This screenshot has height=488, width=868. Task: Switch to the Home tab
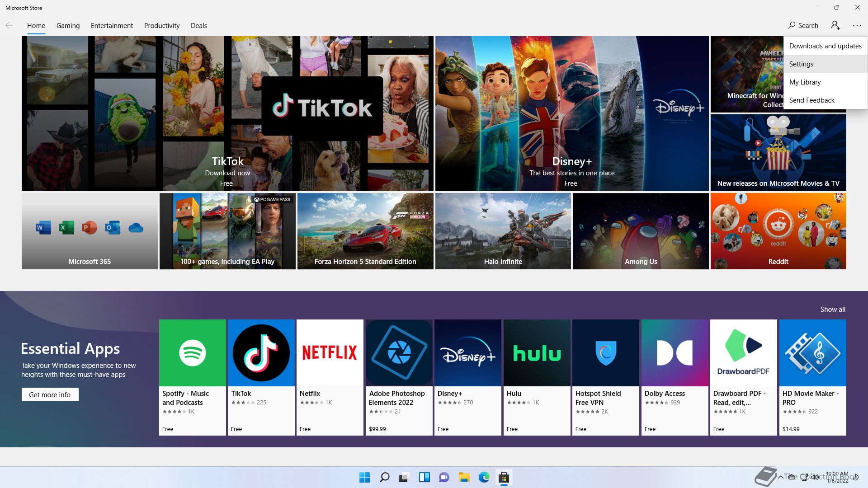coord(36,26)
